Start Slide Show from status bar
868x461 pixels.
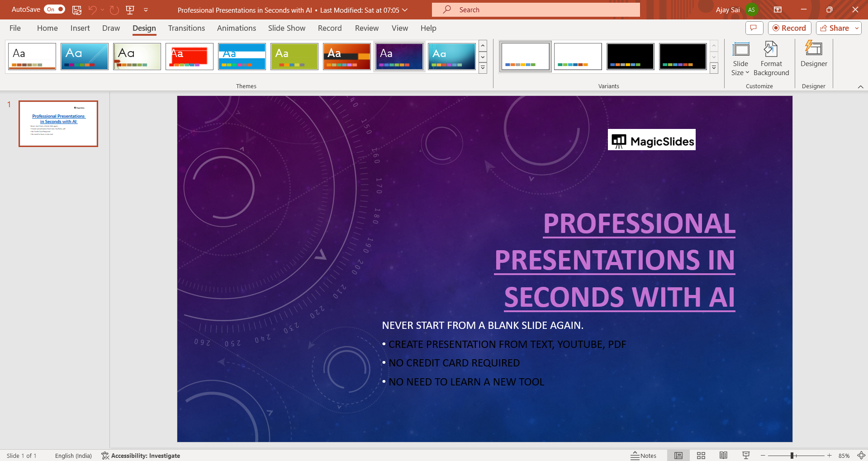746,456
